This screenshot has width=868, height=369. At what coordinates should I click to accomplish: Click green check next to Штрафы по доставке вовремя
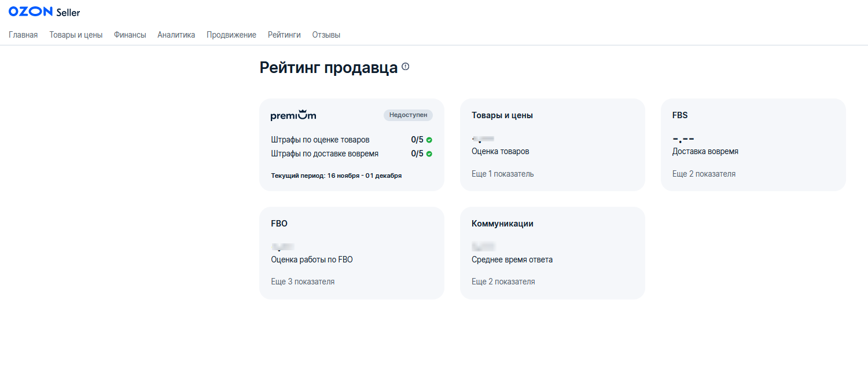[x=429, y=154]
